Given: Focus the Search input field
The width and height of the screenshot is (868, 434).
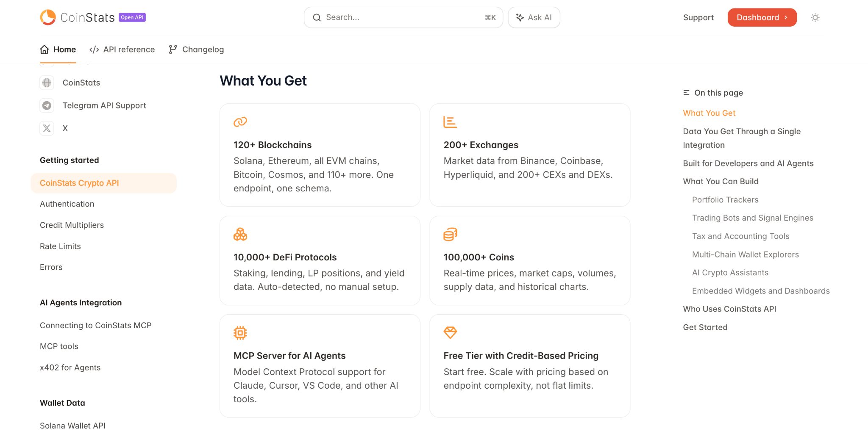Looking at the screenshot, I should pos(403,17).
